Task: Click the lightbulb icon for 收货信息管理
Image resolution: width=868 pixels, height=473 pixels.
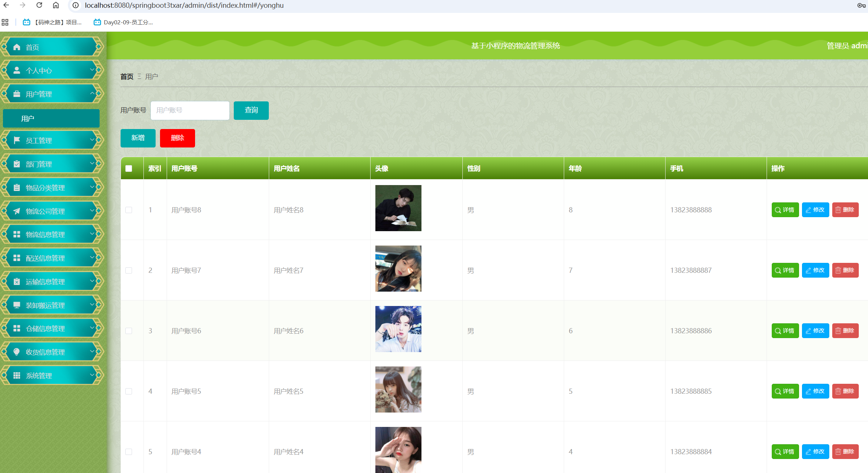Action: [x=17, y=352]
